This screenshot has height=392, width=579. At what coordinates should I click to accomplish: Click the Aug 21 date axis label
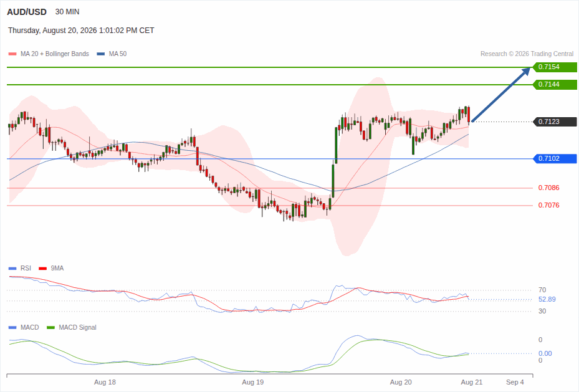[472, 382]
